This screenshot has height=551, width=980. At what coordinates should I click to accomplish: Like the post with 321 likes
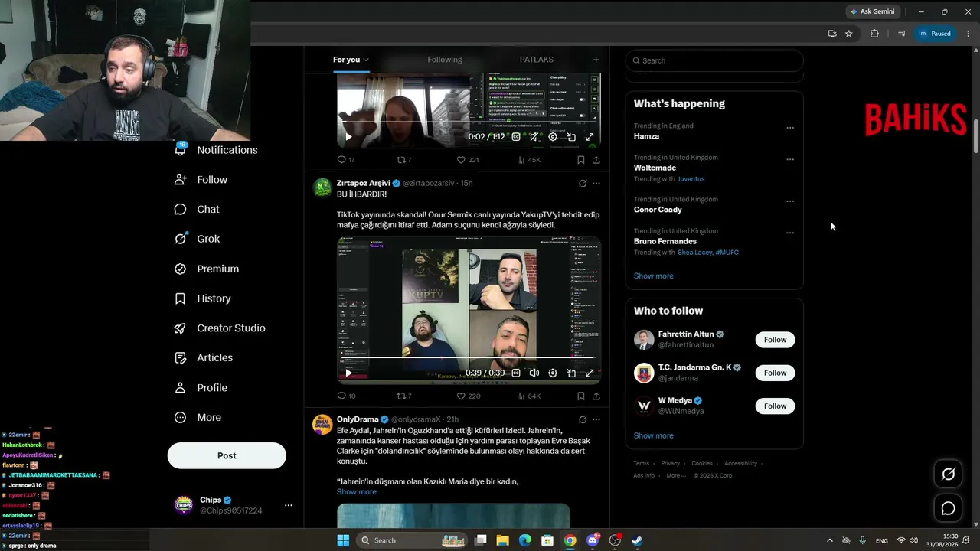coord(461,160)
